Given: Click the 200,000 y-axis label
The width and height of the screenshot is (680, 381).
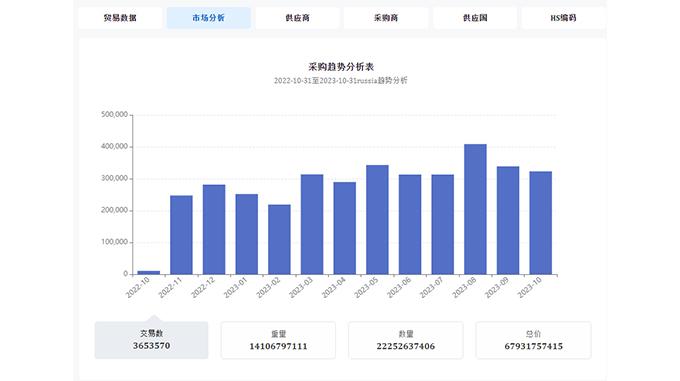Looking at the screenshot, I should coord(114,210).
